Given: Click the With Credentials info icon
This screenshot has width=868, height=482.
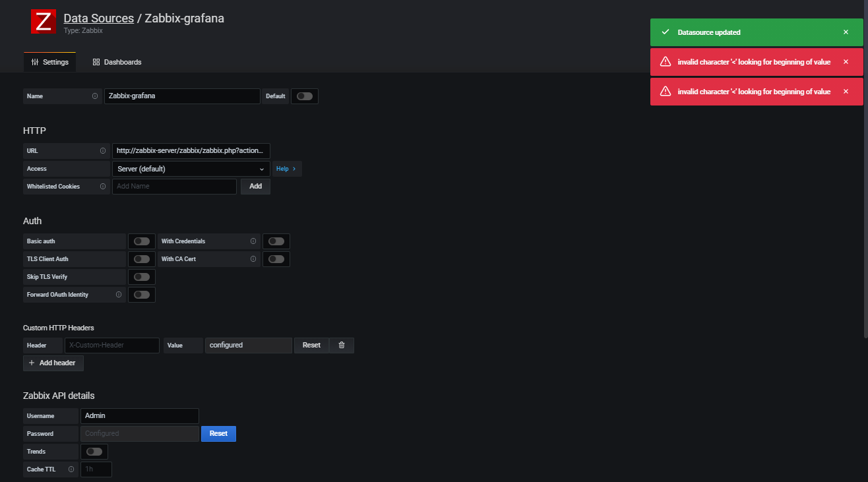Looking at the screenshot, I should (x=253, y=241).
